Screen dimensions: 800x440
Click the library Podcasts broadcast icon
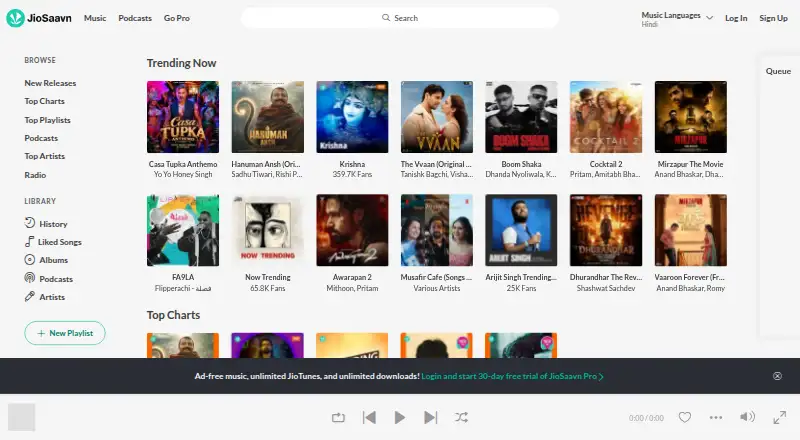tap(30, 278)
